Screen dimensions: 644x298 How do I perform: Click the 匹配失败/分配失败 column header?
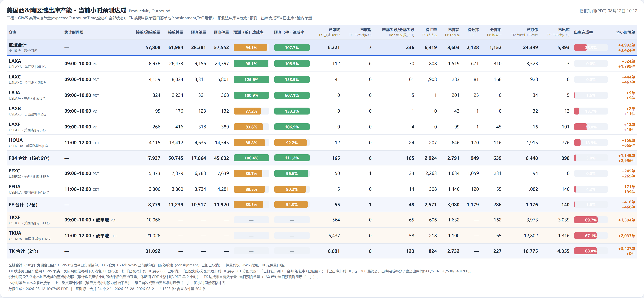pyautogui.click(x=398, y=30)
